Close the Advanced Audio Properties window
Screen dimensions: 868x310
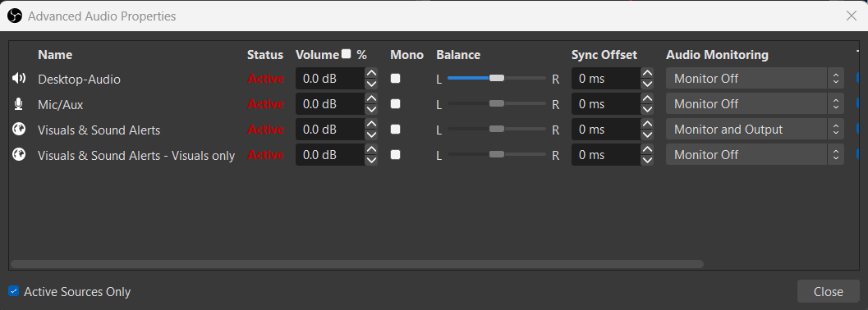point(852,16)
